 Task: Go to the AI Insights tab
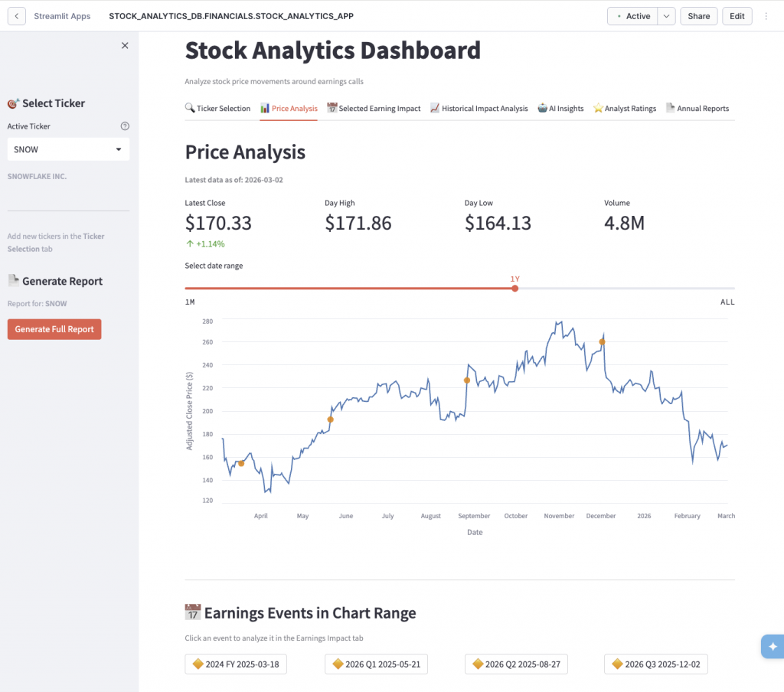tap(560, 109)
